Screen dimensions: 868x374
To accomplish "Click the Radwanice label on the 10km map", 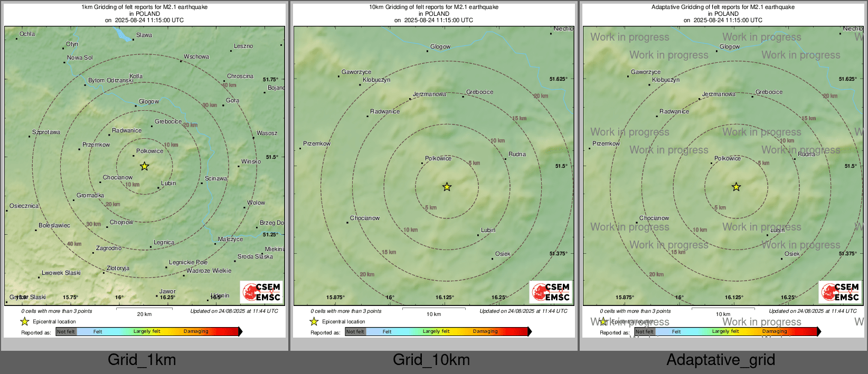I will tap(385, 111).
